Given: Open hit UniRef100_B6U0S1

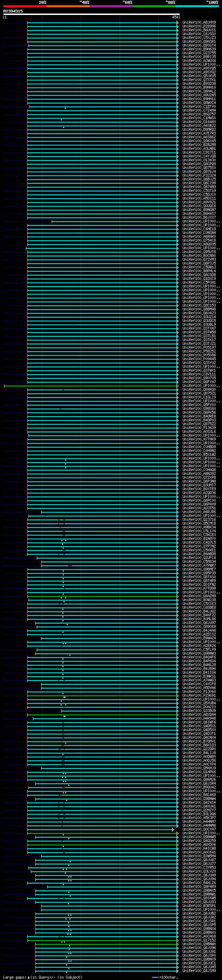Looking at the screenshot, I should click(199, 30).
